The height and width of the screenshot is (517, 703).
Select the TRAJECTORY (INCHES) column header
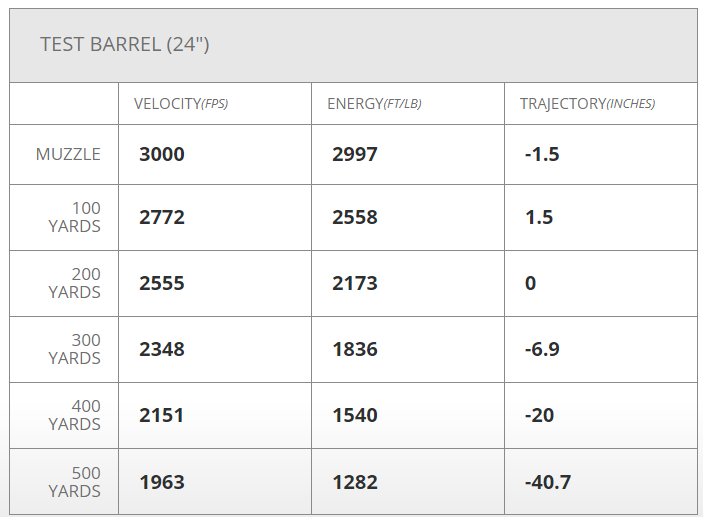click(x=588, y=104)
